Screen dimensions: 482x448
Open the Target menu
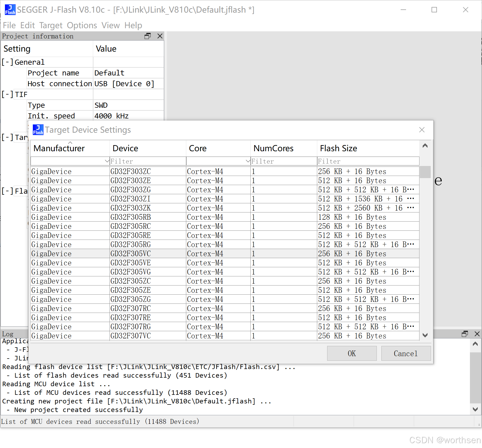tap(51, 25)
